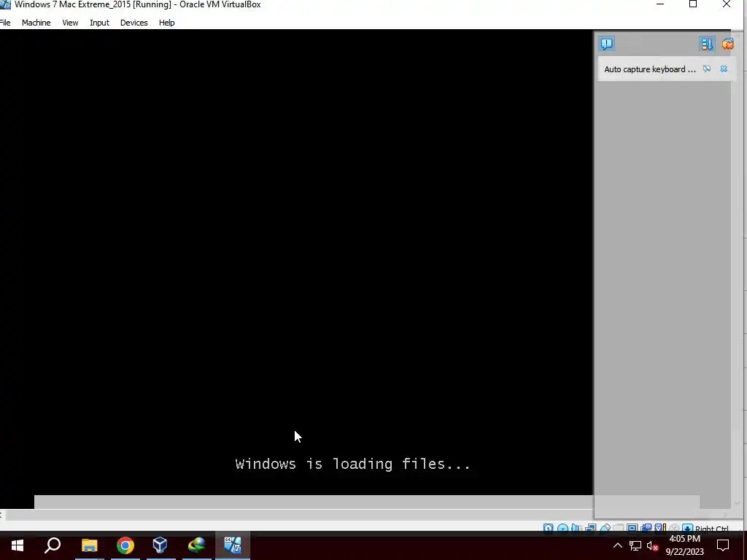Toggle the notification center speech-bubble icon
This screenshot has height=560, width=747.
coord(606,44)
